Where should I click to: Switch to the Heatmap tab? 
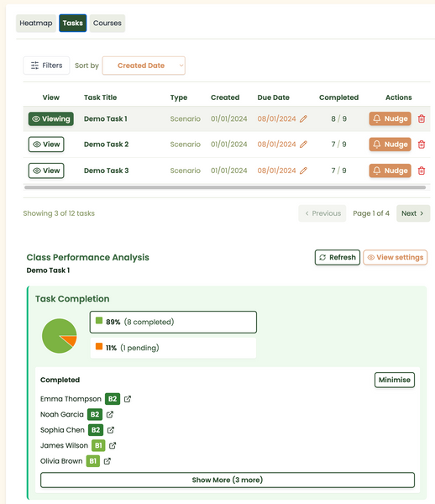click(36, 24)
